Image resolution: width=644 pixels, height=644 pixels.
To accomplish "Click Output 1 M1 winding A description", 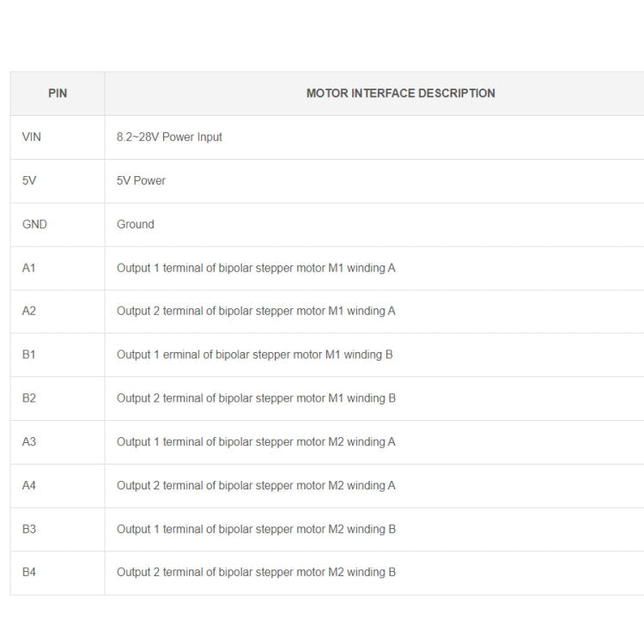I will [x=256, y=268].
